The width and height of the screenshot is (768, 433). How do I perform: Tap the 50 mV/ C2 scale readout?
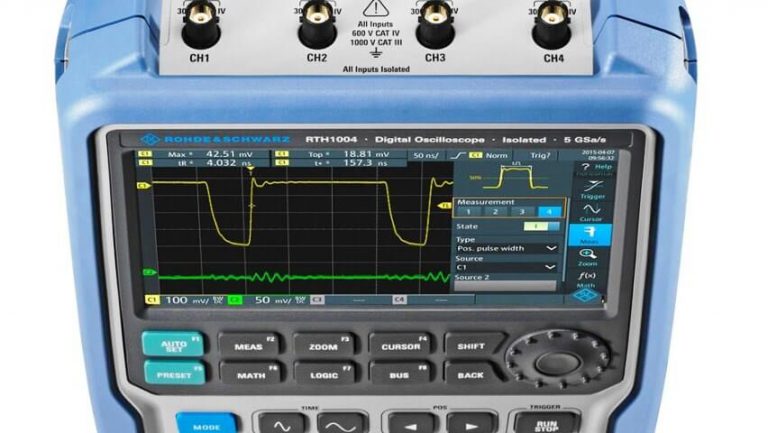point(274,300)
